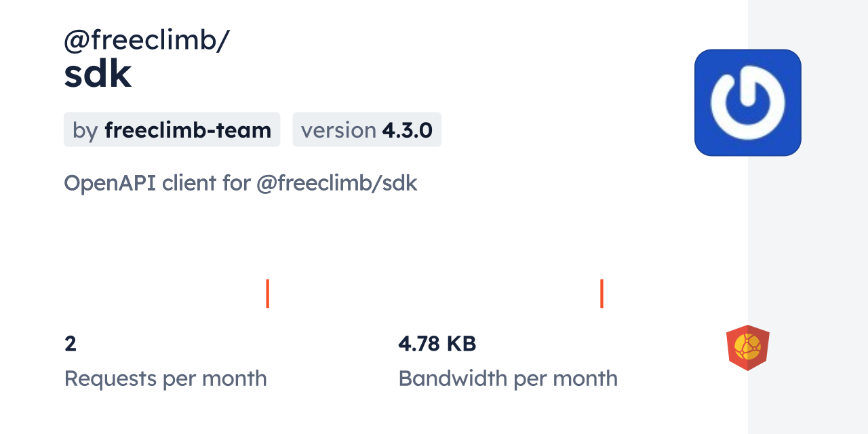Viewport: 868px width, 434px height.
Task: Click "@freeclimb/sdk" in the description line
Action: tap(336, 183)
